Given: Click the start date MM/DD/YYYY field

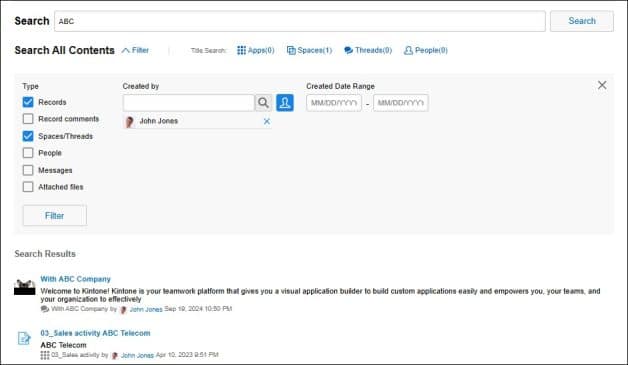Looking at the screenshot, I should coord(334,103).
